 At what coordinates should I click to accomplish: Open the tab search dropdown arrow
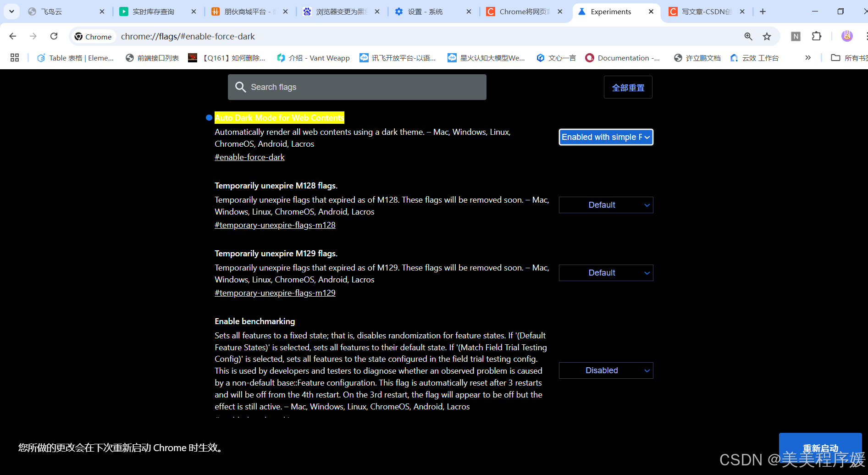click(11, 11)
